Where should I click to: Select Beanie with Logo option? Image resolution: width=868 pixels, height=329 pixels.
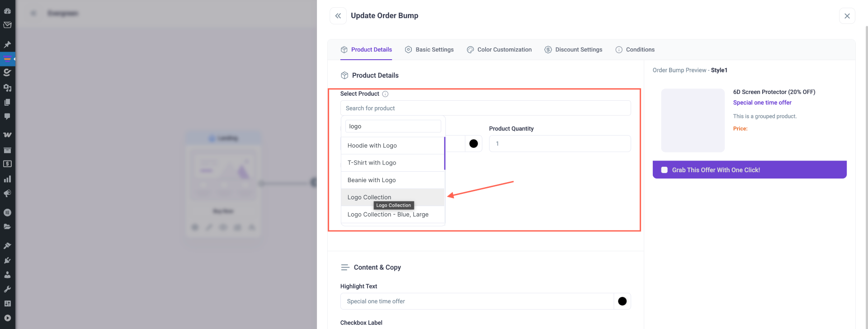[372, 180]
